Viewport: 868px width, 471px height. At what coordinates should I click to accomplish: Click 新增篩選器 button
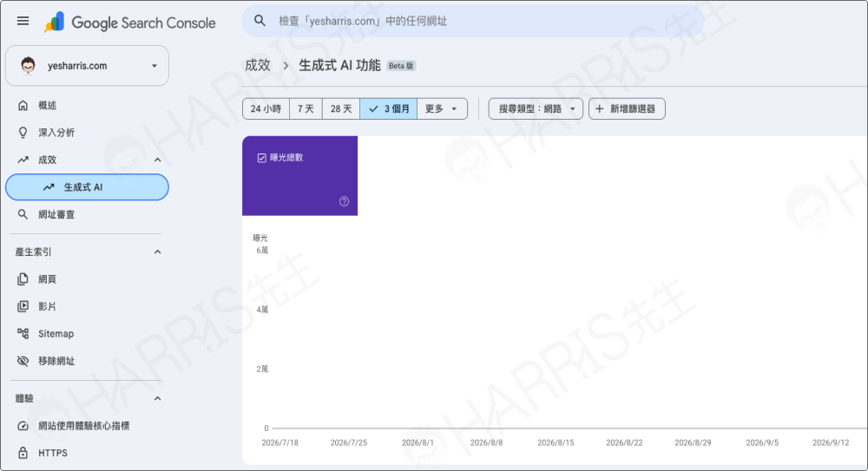tap(627, 108)
